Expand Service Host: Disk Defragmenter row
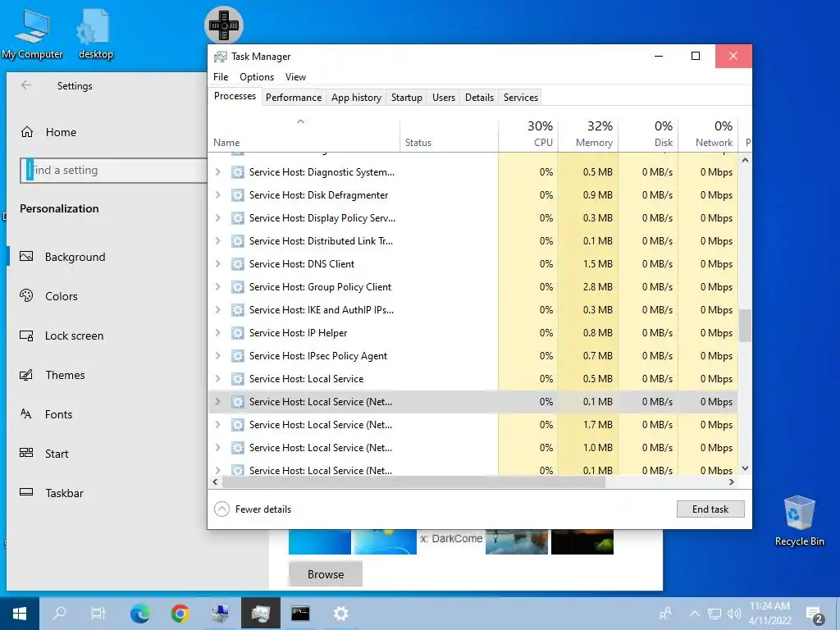Viewport: 840px width, 630px height. tap(217, 195)
